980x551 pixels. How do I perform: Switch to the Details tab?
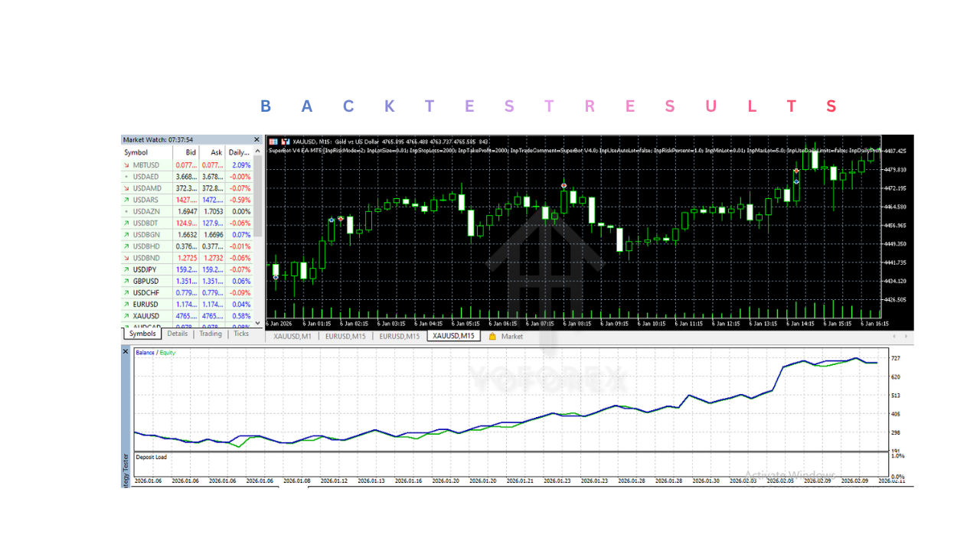pyautogui.click(x=178, y=334)
